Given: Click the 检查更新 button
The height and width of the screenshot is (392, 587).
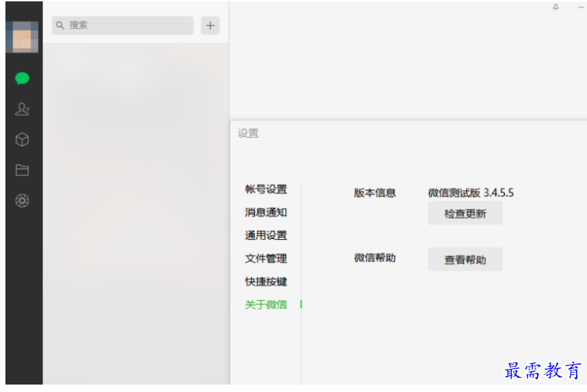Looking at the screenshot, I should click(465, 213).
